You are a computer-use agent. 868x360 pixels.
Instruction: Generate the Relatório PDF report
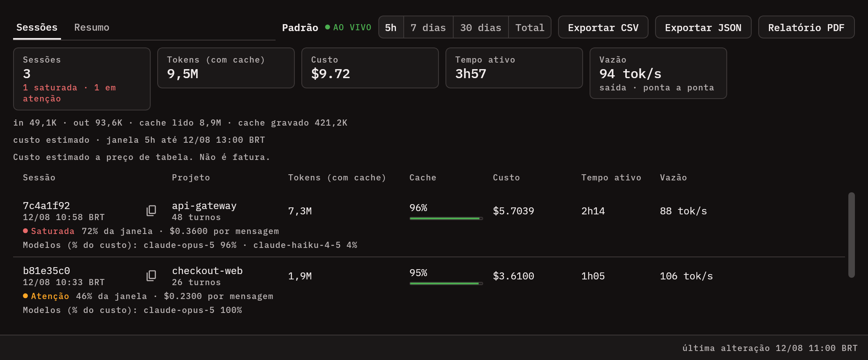click(806, 27)
